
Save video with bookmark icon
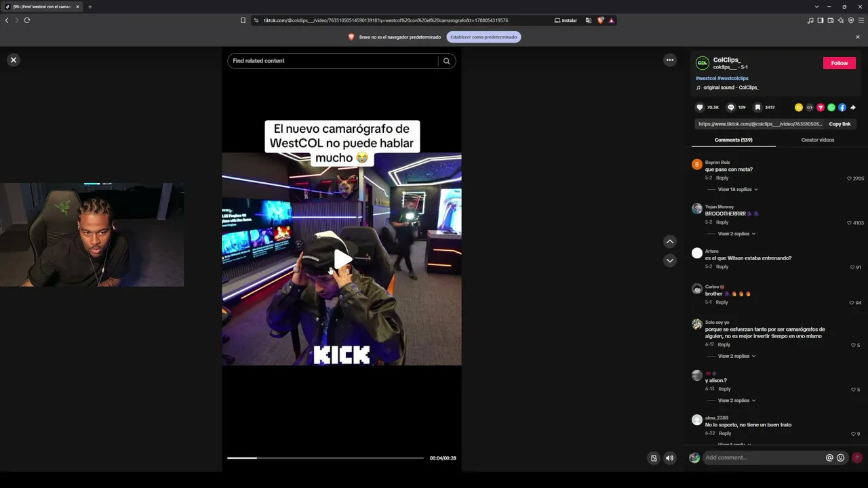tap(757, 107)
